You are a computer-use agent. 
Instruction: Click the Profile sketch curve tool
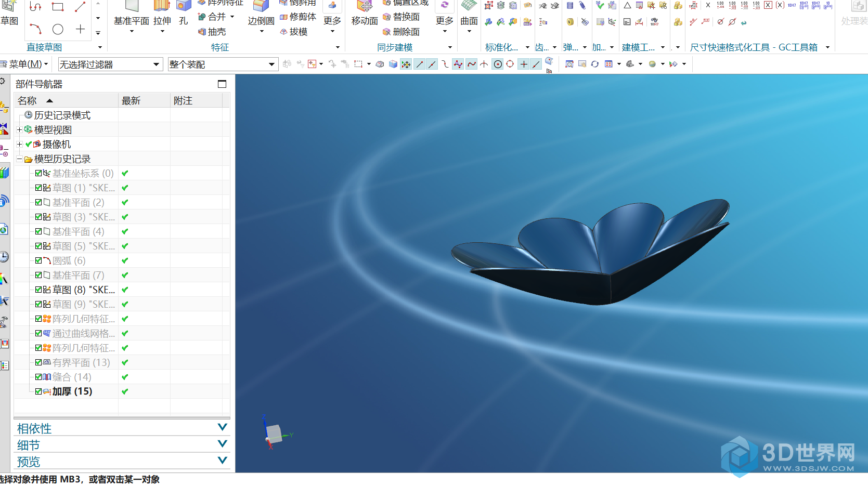[x=35, y=7]
